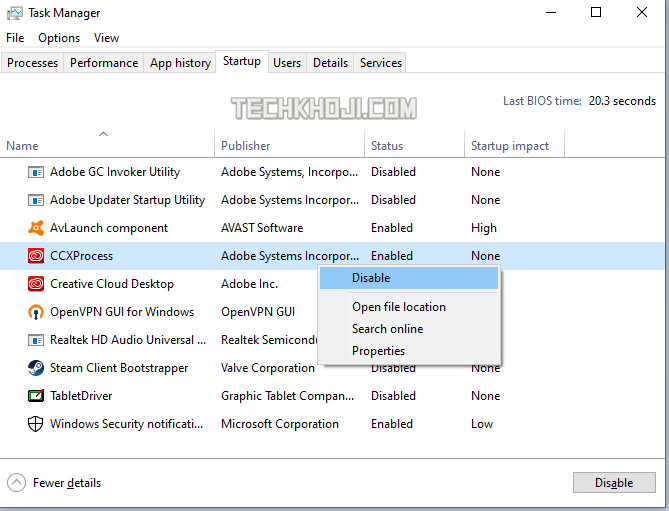Click the Low startup impact value
This screenshot has width=669, height=511.
[x=482, y=424]
